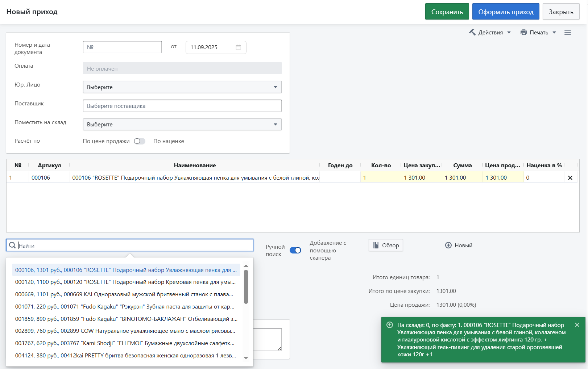588x369 pixels.
Task: Toggle Расчёт по price/markup switch
Action: (x=140, y=141)
